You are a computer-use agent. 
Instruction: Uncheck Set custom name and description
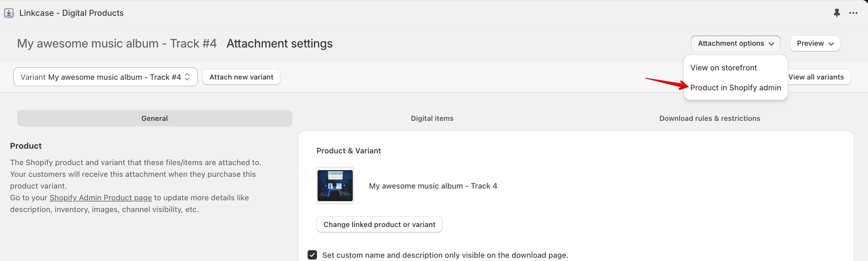(312, 255)
